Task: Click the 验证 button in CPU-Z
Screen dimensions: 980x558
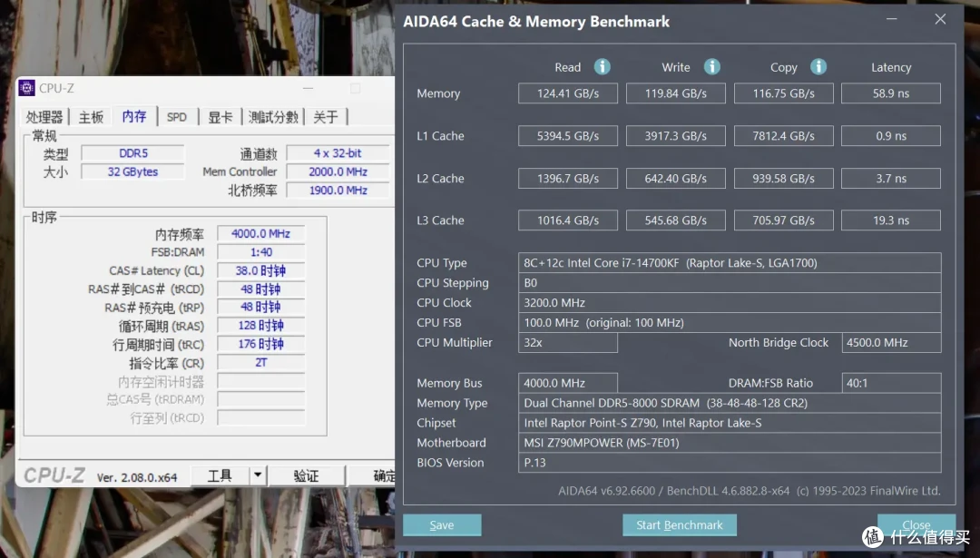Action: point(307,475)
